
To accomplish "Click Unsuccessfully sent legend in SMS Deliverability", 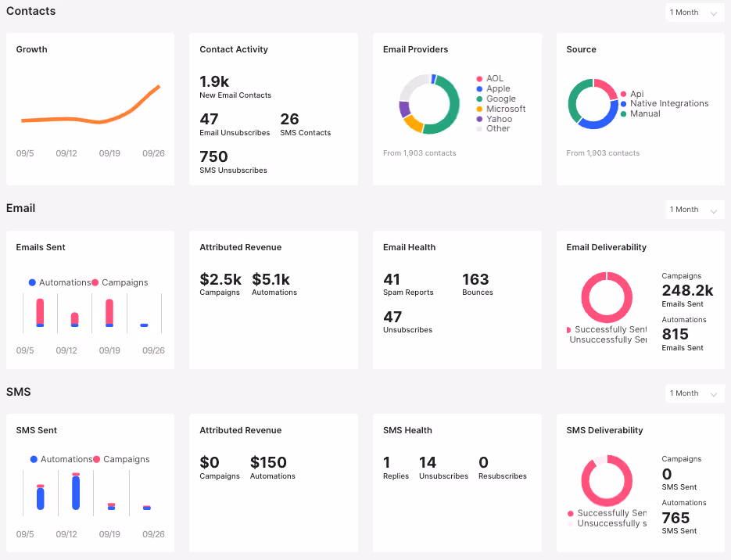I will tap(607, 523).
